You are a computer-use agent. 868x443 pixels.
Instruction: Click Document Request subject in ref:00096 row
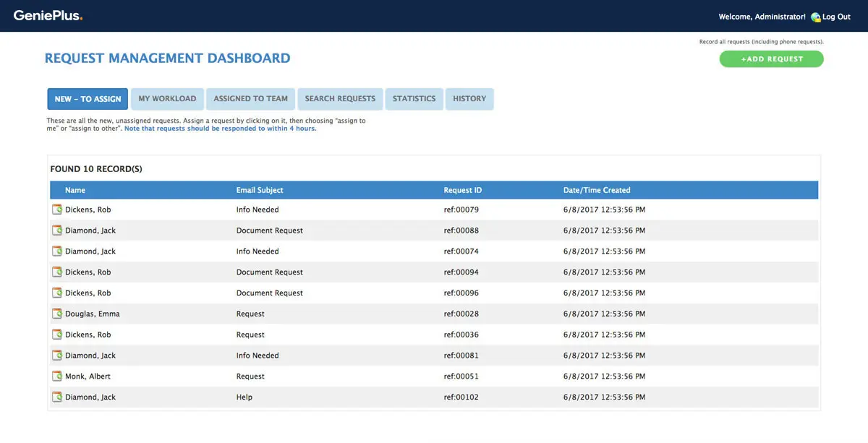[270, 293]
